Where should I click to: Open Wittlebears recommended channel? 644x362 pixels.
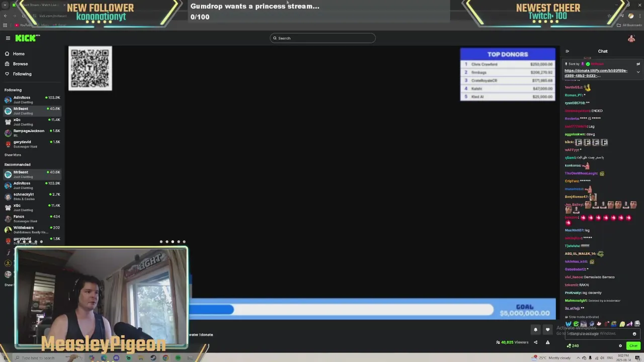(32, 229)
